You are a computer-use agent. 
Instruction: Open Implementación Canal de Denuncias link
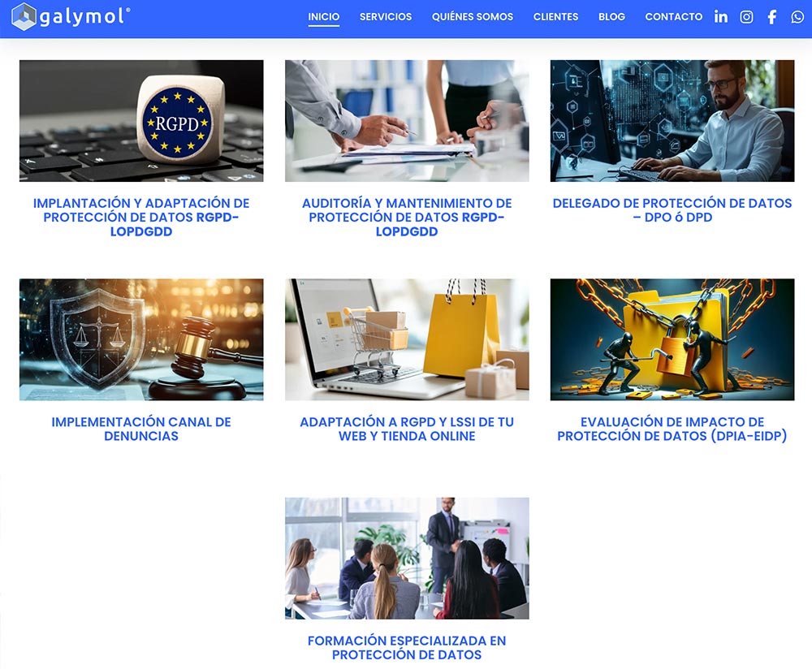tap(141, 429)
